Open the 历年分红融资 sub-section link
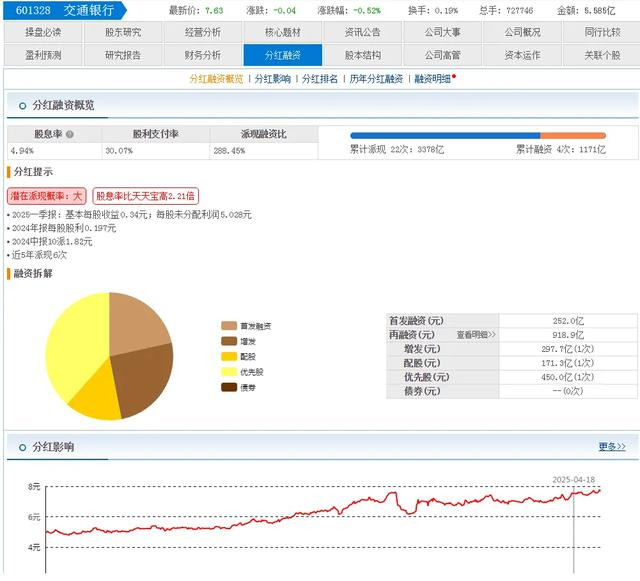 pyautogui.click(x=376, y=79)
